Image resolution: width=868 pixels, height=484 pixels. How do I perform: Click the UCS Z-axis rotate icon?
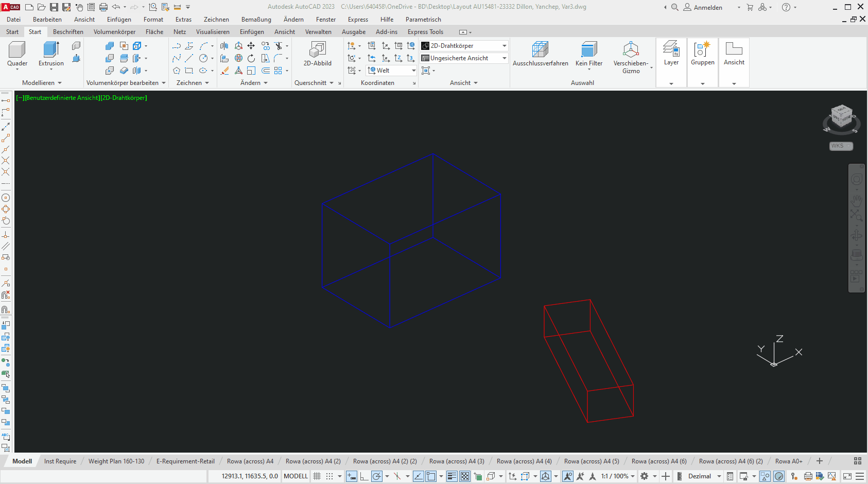[398, 58]
